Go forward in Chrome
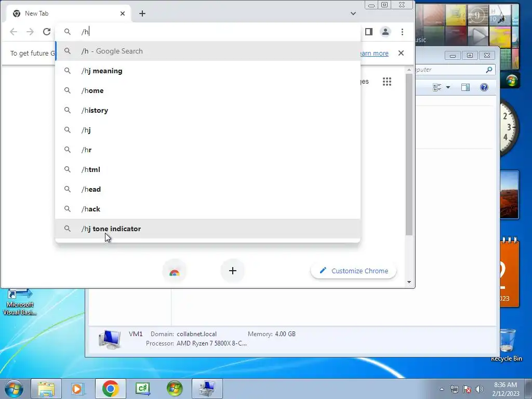The width and height of the screenshot is (532, 399). [30, 32]
